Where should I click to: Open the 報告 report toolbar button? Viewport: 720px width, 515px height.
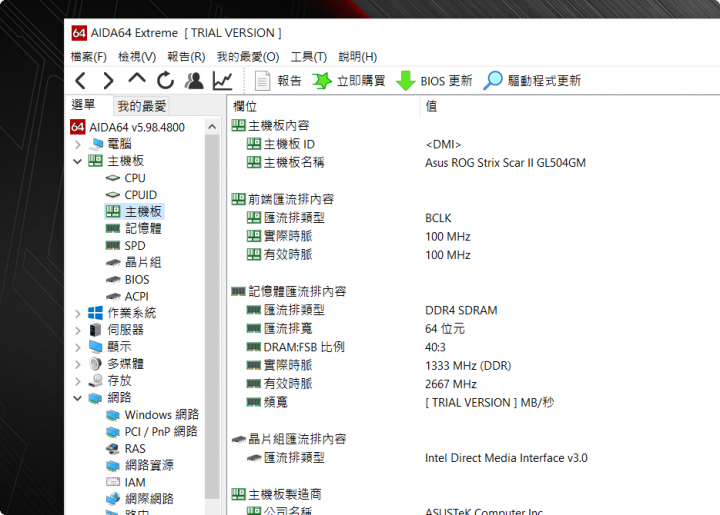click(x=278, y=81)
